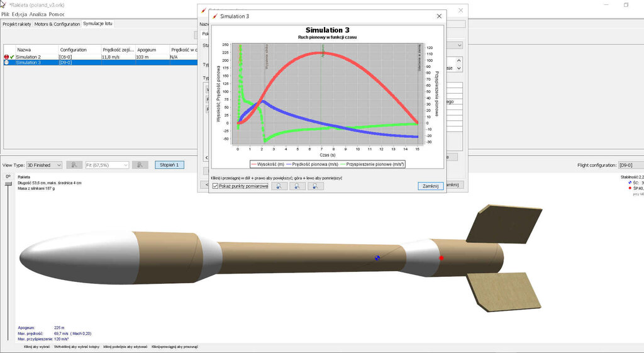
Task: Open the Flight configuration [D9-0] dropdown
Action: [x=628, y=165]
